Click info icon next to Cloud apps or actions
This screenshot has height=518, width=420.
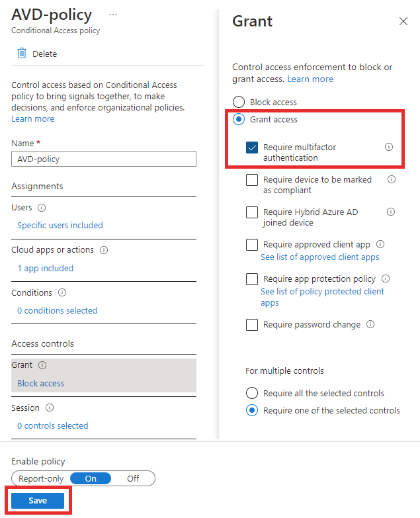click(x=104, y=250)
